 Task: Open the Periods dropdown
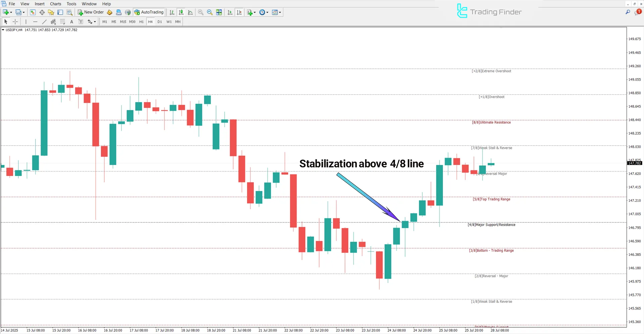(x=264, y=12)
